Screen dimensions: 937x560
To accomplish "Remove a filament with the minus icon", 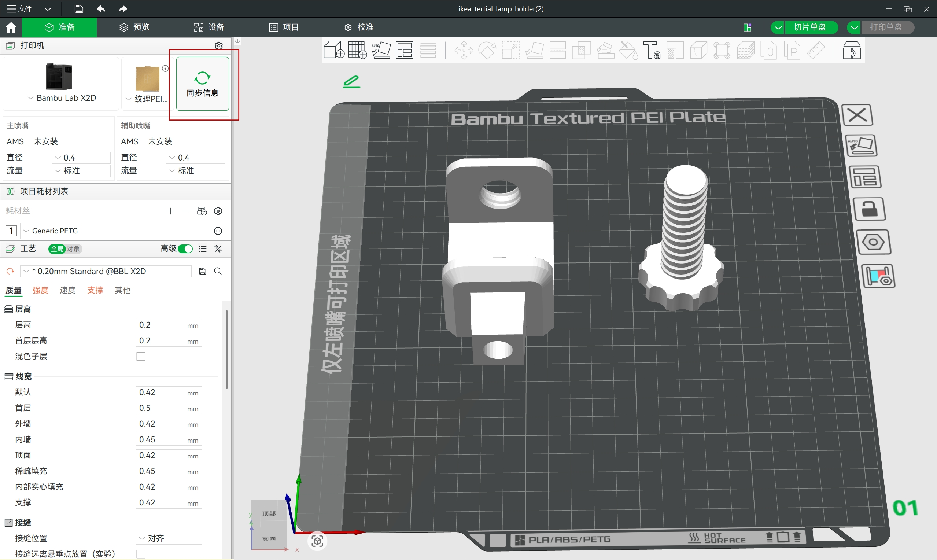I will coord(186,211).
